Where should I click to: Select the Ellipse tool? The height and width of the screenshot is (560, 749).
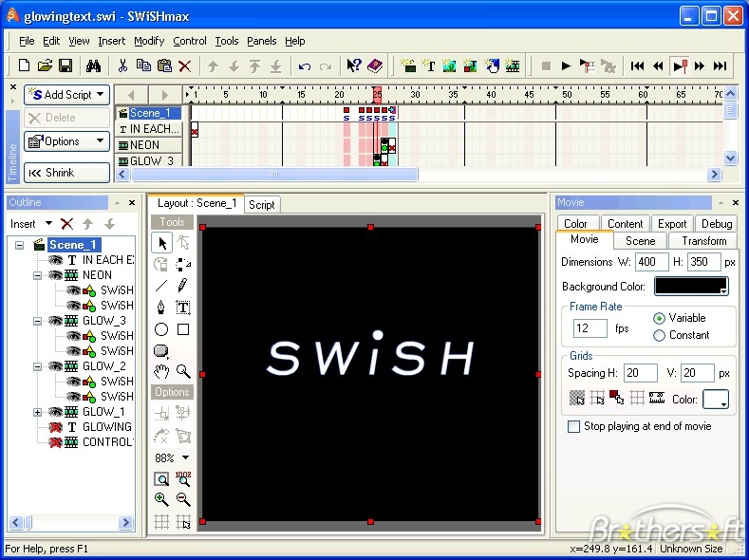(x=161, y=329)
